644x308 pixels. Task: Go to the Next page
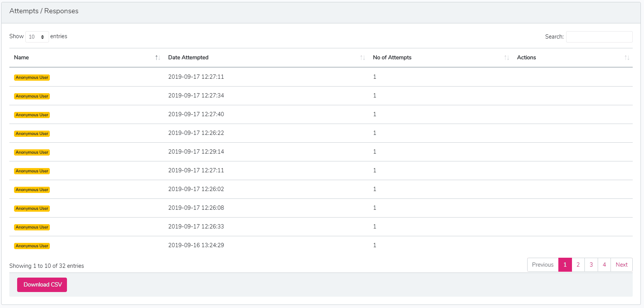621,265
